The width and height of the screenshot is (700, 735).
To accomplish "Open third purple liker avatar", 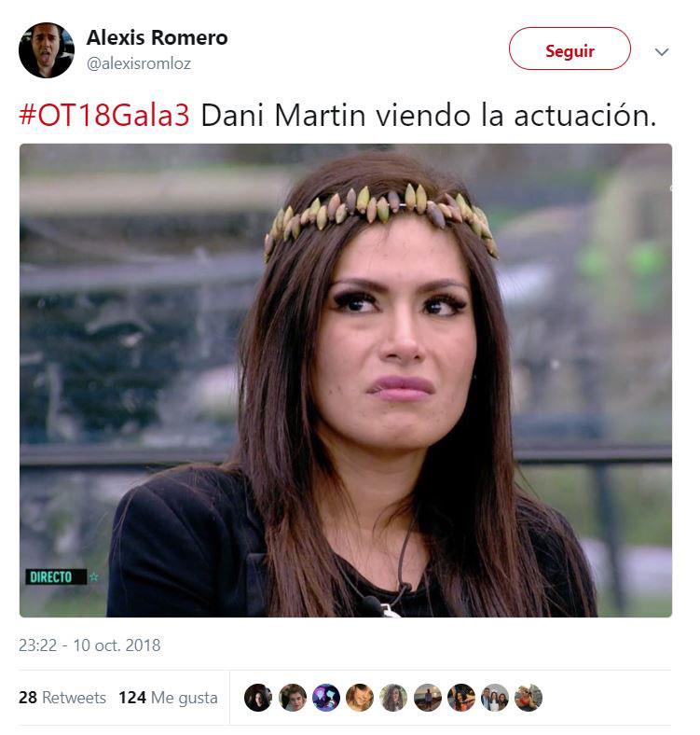I will coord(326,698).
